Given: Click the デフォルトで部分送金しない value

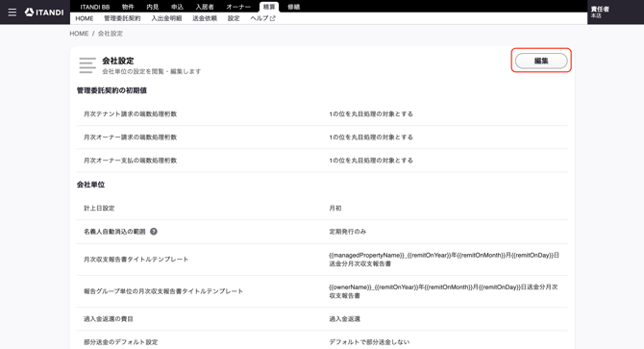Looking at the screenshot, I should 369,342.
